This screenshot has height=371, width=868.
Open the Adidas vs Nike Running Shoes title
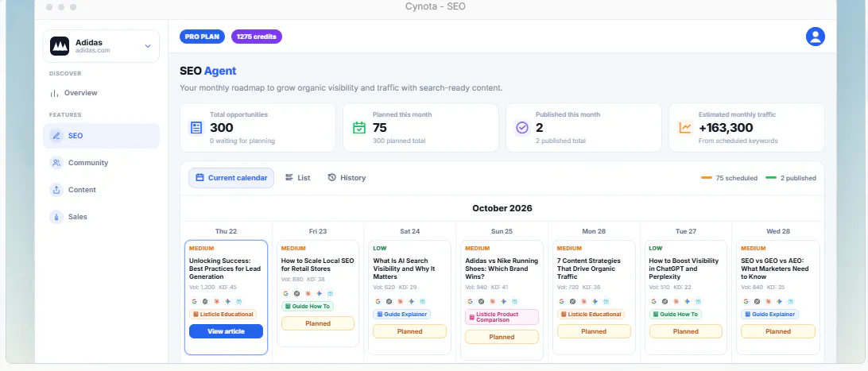point(501,269)
